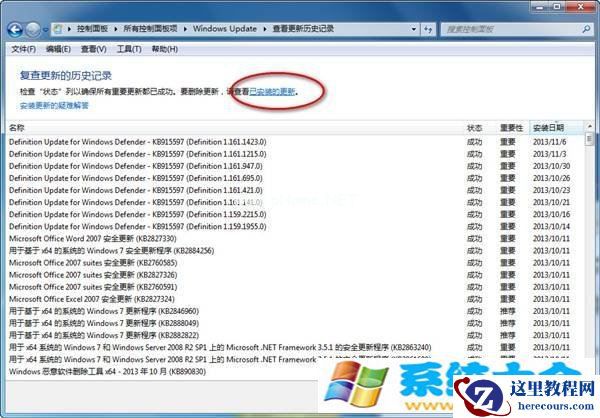Open 安装更新的疑难解答 link
Viewport: 600px width, 418px height.
54,105
